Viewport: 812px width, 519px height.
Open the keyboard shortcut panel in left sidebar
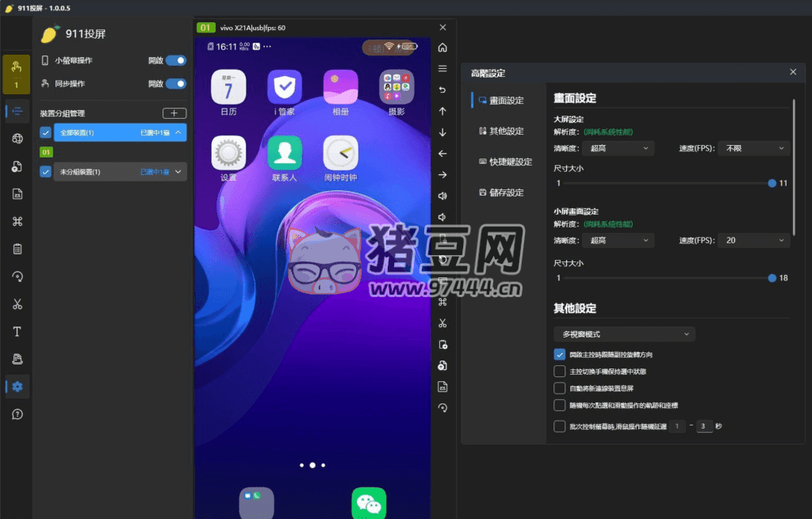(x=16, y=221)
